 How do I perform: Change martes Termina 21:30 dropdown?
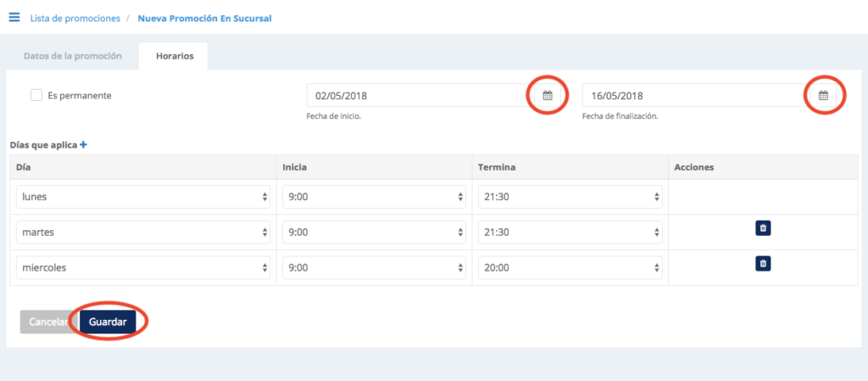(570, 233)
